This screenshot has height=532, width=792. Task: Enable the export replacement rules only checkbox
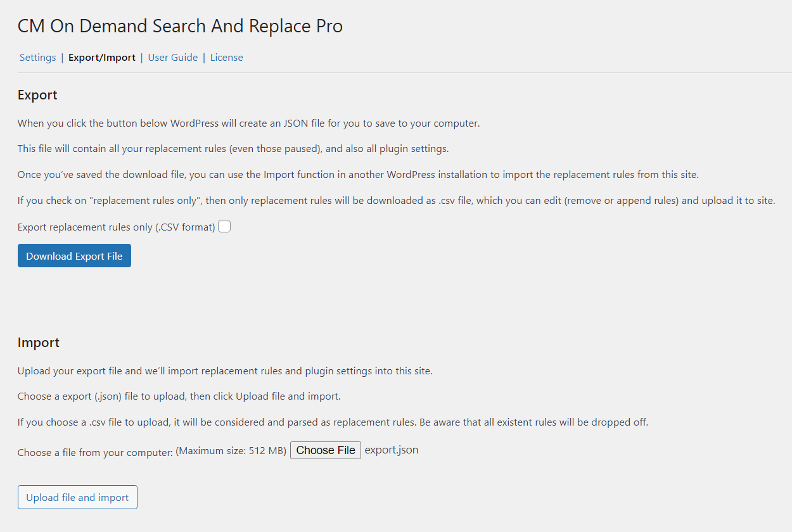tap(224, 226)
